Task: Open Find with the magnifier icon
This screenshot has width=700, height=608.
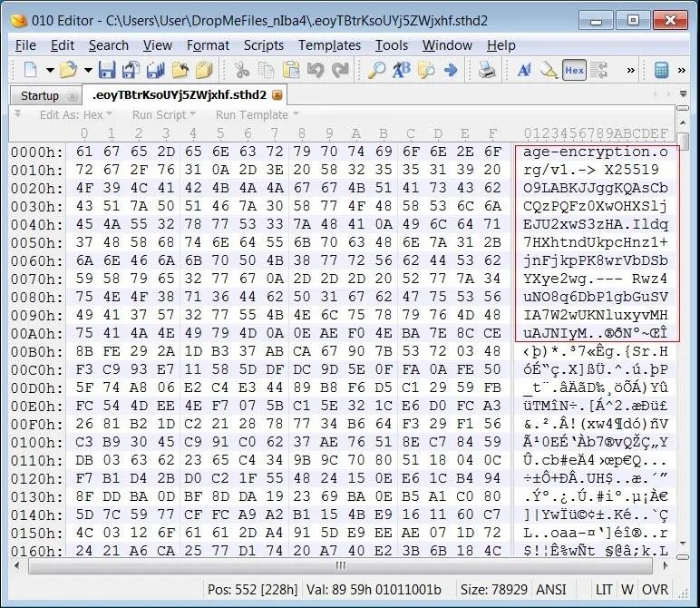Action: coord(376,70)
